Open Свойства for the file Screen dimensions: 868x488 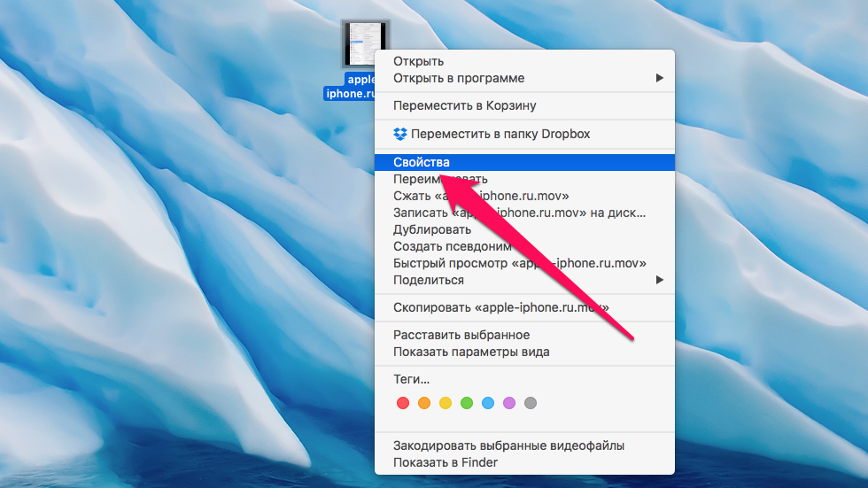524,162
